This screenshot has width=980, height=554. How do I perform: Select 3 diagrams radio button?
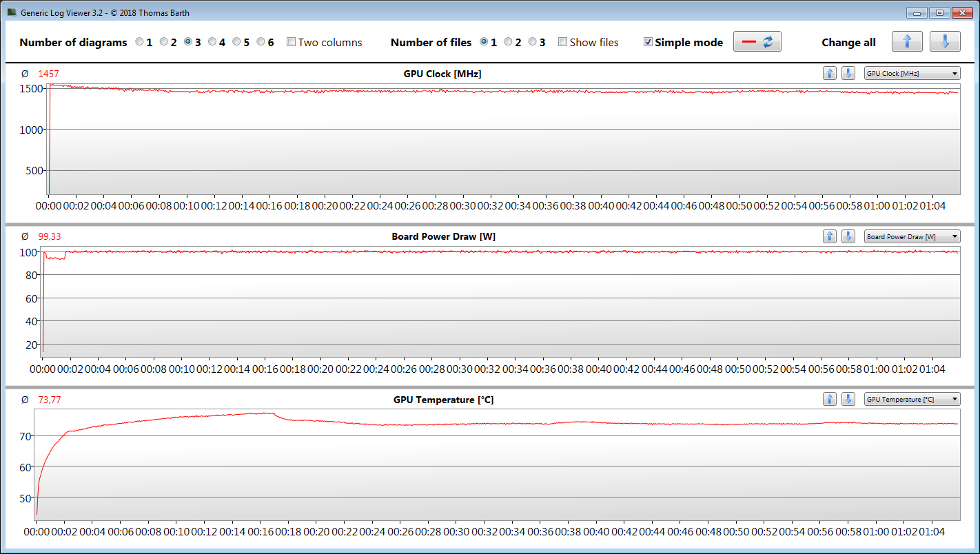pos(188,42)
